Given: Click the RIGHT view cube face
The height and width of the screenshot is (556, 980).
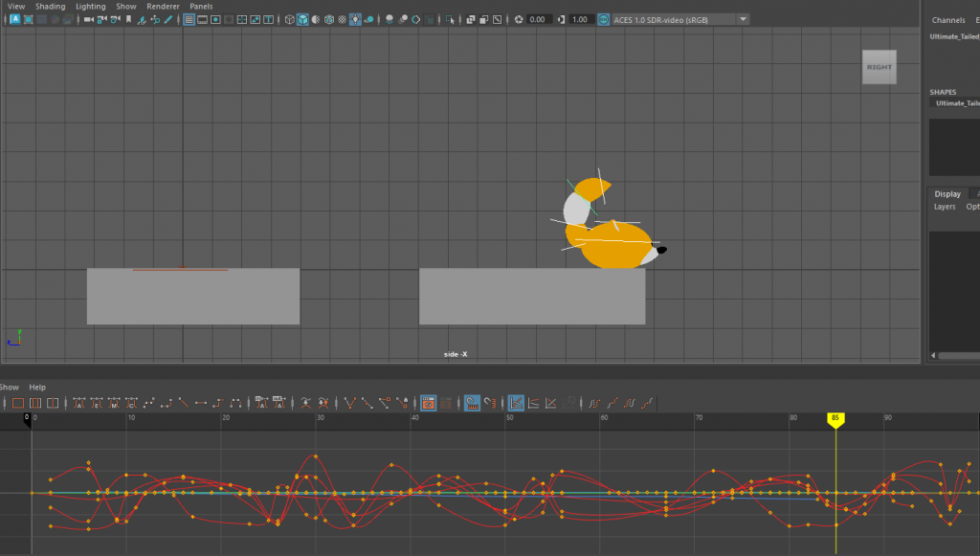Looking at the screenshot, I should click(880, 67).
